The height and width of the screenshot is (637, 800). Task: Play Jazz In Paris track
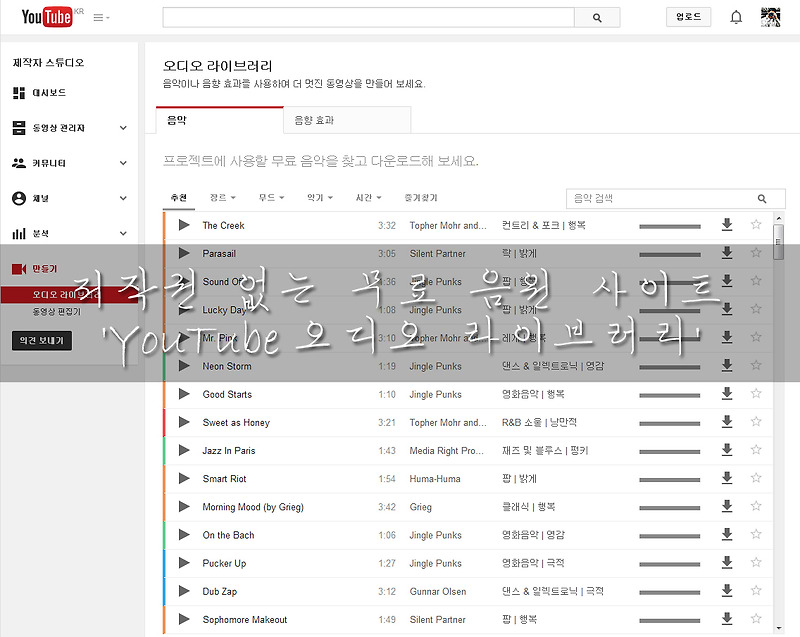click(184, 450)
